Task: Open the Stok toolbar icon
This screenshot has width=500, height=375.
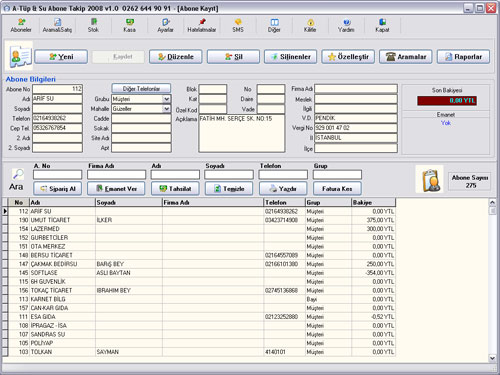Action: 93,25
